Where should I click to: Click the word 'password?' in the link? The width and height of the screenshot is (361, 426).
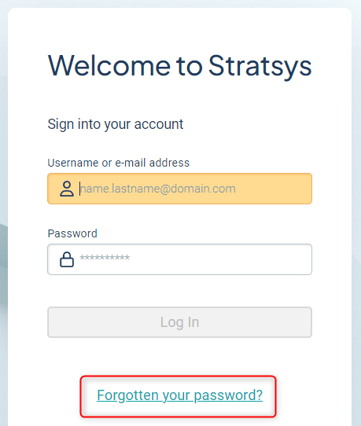(228, 396)
